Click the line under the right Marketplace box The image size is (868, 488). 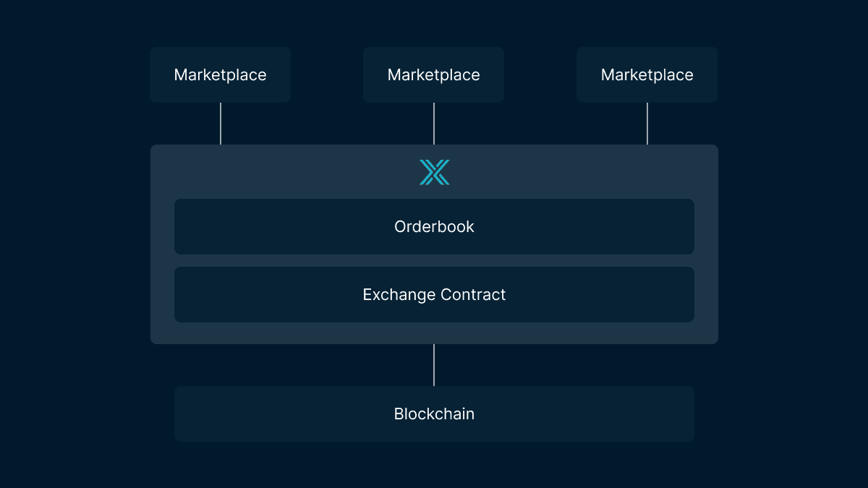[x=647, y=124]
